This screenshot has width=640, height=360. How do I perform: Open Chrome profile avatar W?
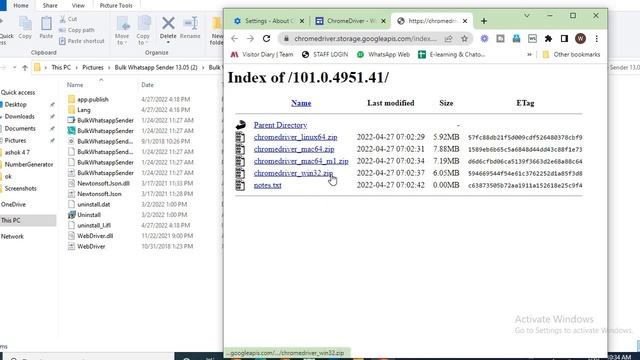click(580, 38)
